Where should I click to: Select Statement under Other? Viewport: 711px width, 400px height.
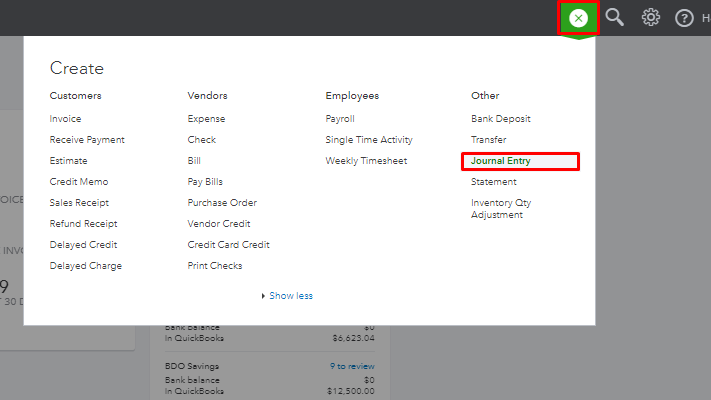click(x=493, y=182)
